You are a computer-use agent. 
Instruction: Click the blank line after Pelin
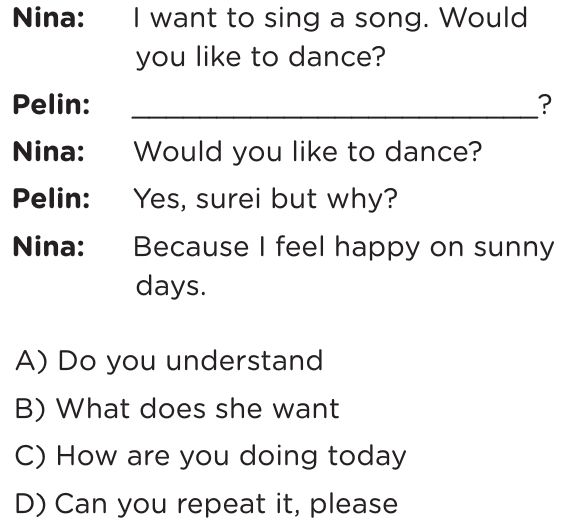point(335,110)
